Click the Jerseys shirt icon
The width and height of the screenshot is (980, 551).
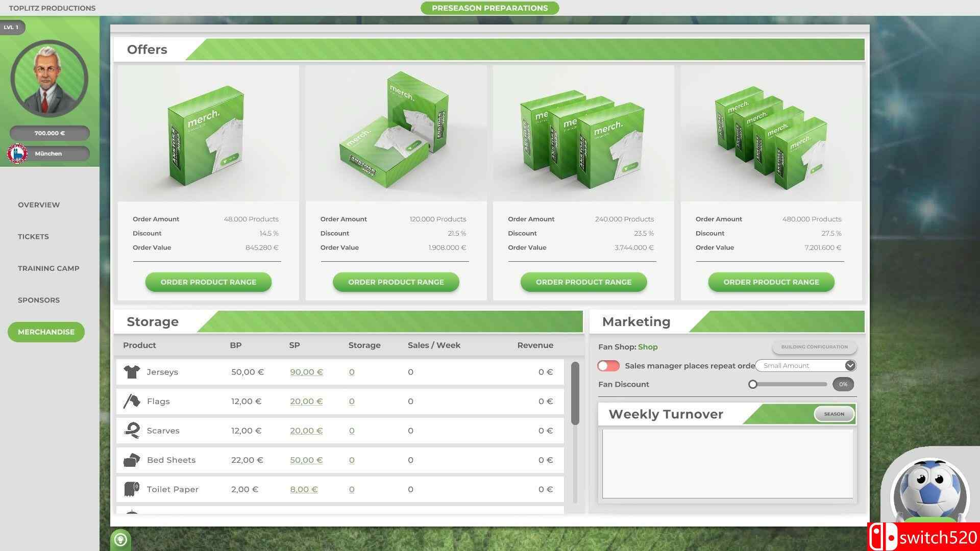(132, 372)
